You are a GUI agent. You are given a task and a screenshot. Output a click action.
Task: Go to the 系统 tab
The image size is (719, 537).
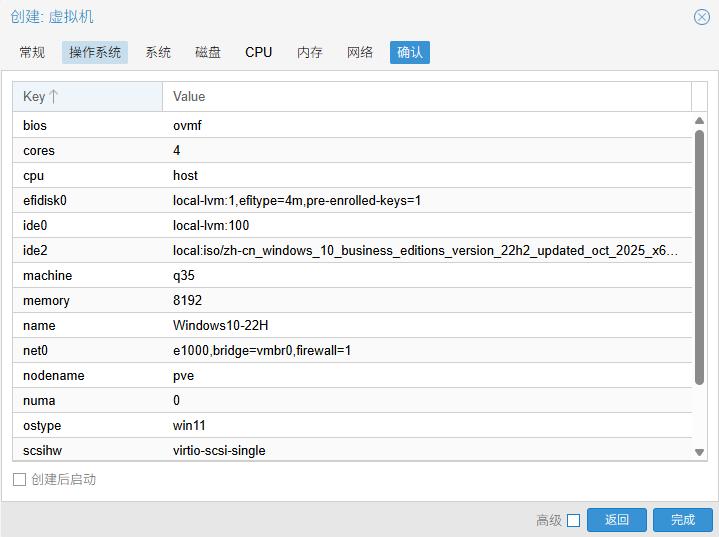(x=158, y=52)
